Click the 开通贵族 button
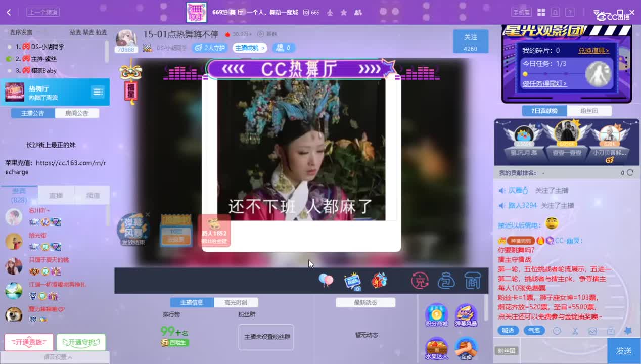The height and width of the screenshot is (364, 641). coord(29,342)
